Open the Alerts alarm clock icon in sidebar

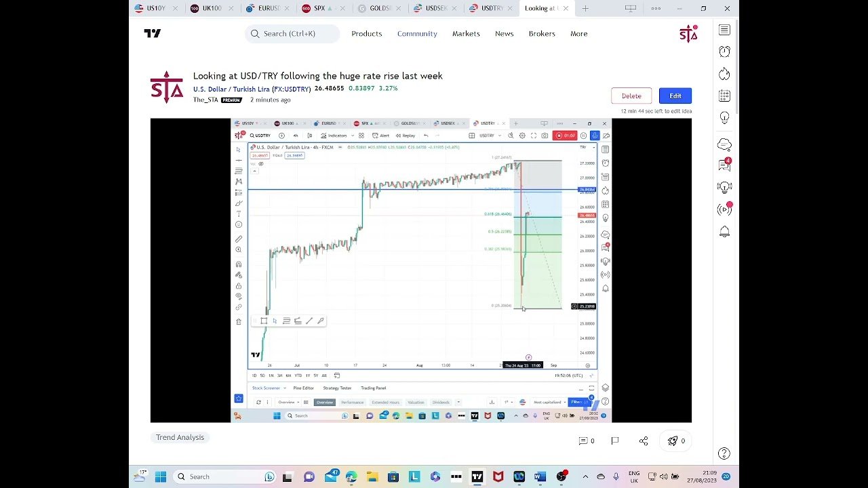click(724, 52)
